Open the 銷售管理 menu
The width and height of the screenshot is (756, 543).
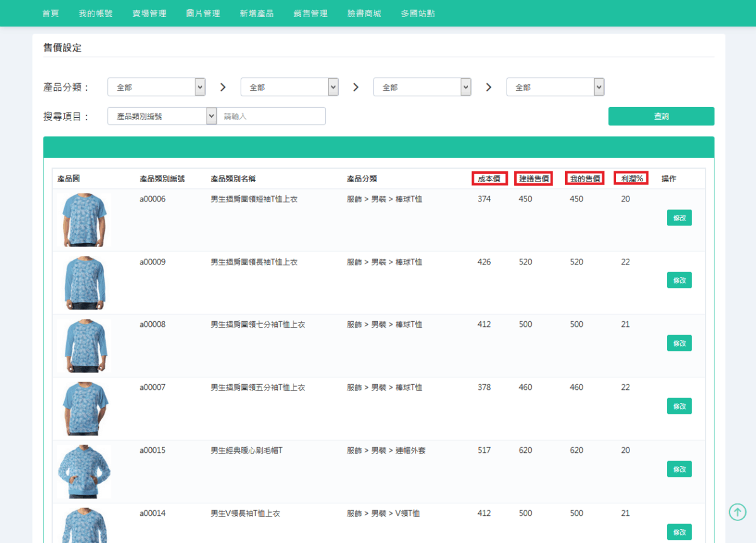310,13
